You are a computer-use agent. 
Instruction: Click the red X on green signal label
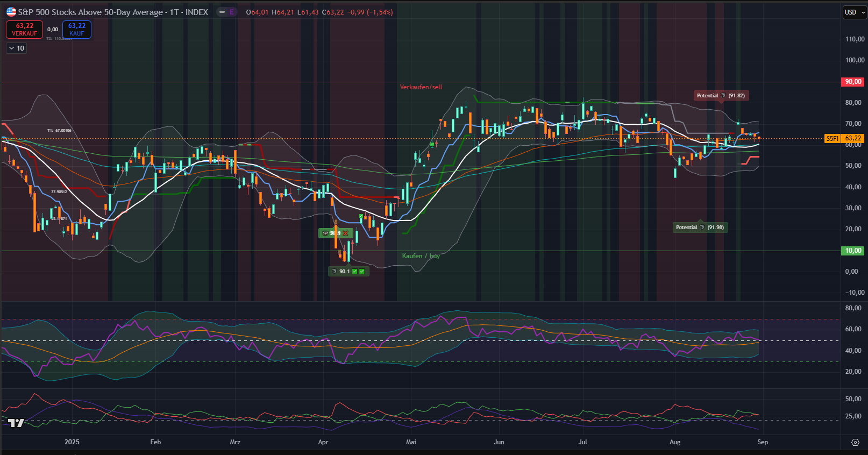pyautogui.click(x=345, y=233)
